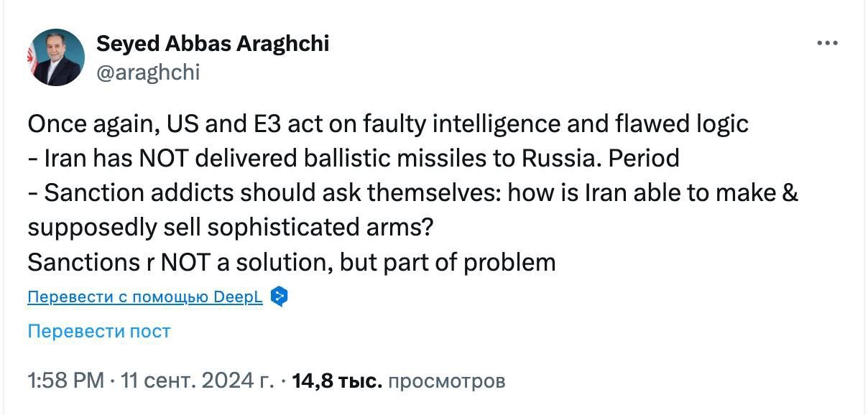Click the "Once again, US and E3" line

tap(388, 124)
